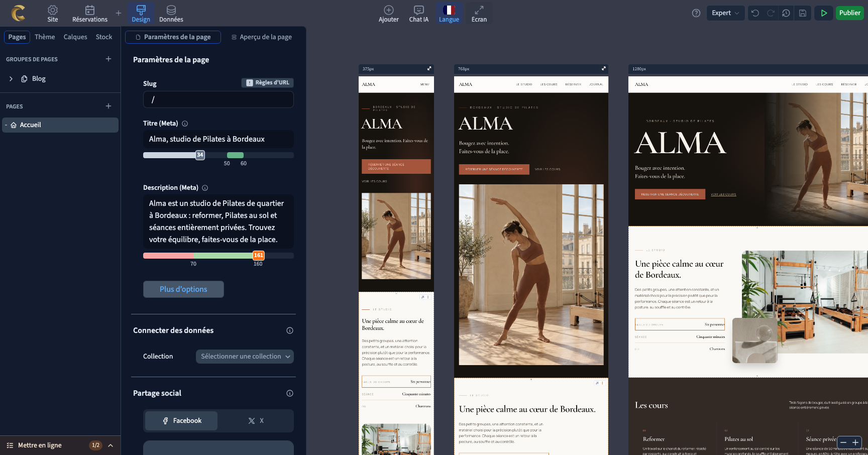868x455 pixels.
Task: Switch to the Calques tab
Action: tap(75, 37)
